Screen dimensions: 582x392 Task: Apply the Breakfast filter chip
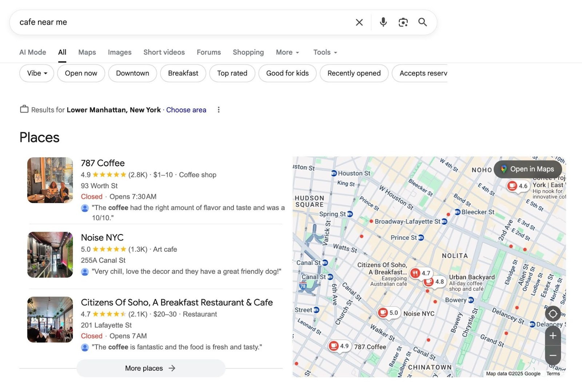[183, 73]
